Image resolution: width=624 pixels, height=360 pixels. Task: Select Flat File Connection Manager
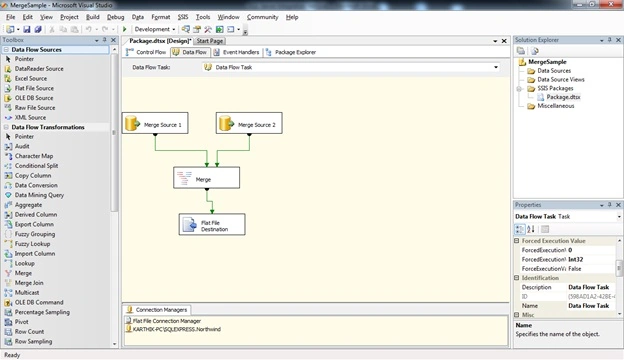[x=163, y=321]
